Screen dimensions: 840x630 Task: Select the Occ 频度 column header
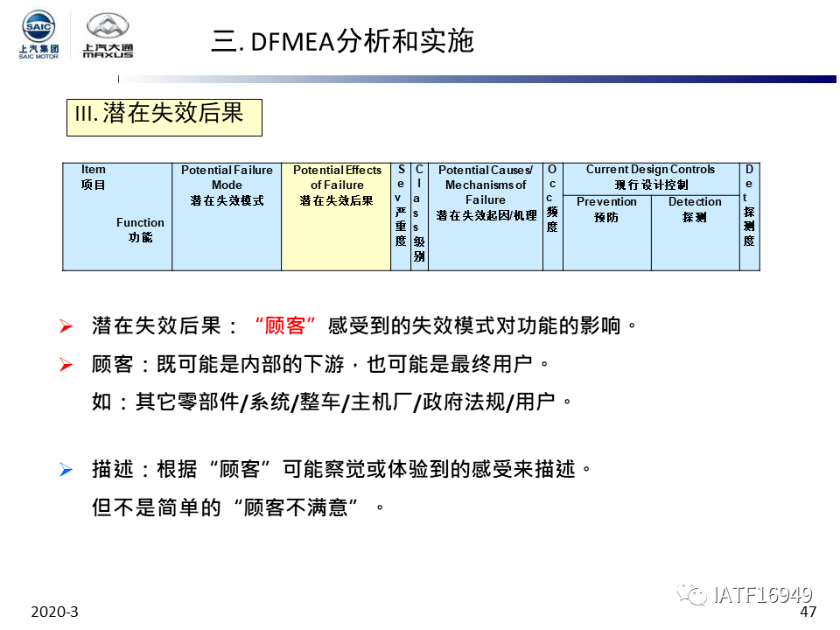coord(552,216)
